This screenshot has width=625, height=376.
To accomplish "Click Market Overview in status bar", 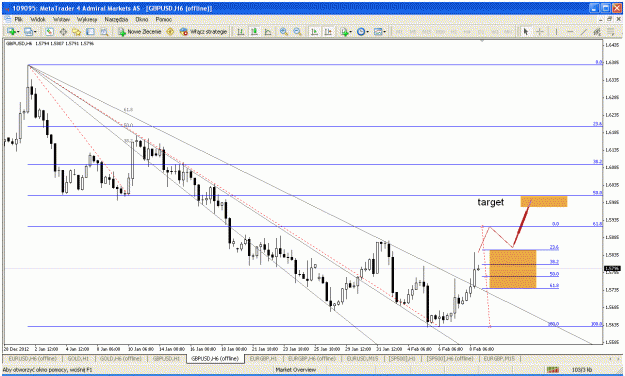I will pyautogui.click(x=296, y=370).
